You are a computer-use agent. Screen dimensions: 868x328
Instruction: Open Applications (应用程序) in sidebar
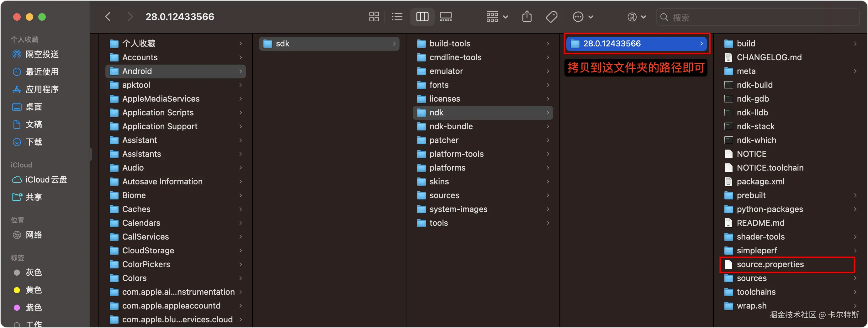tap(35, 89)
